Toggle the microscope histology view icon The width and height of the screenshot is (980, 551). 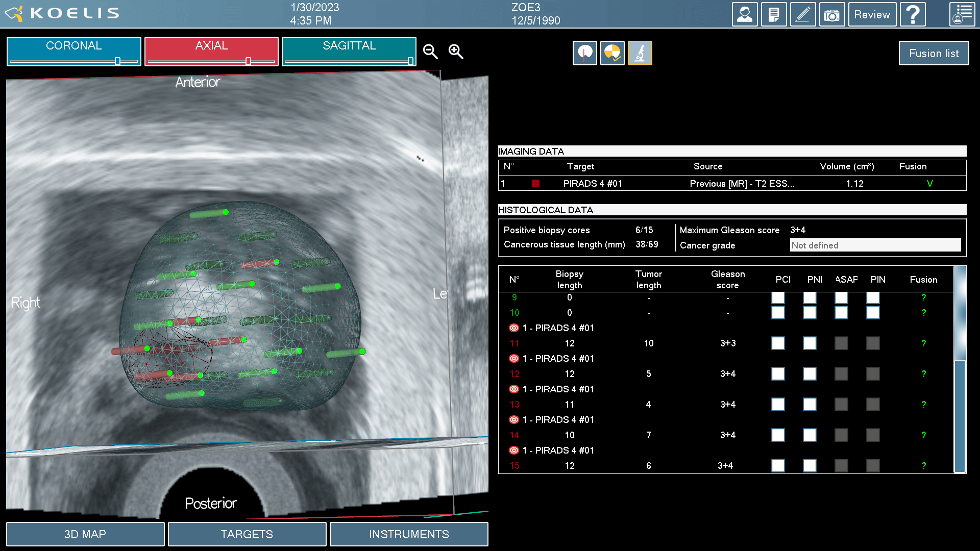pos(640,53)
